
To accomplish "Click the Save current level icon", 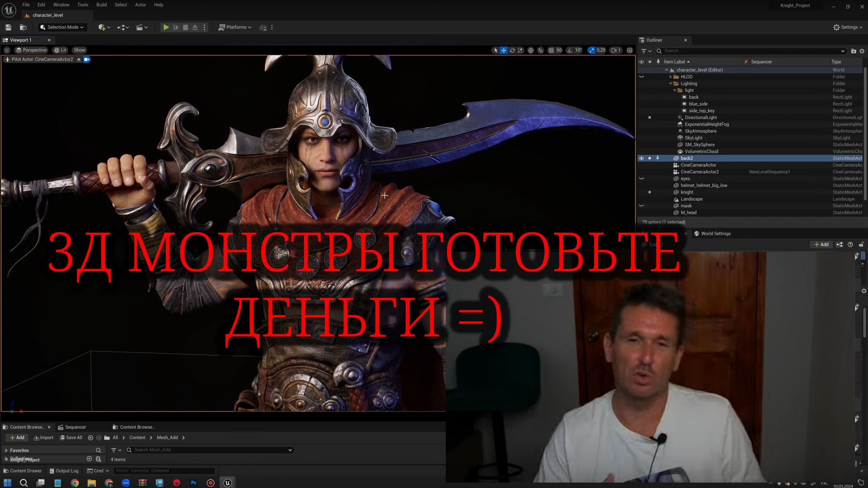I will (8, 27).
